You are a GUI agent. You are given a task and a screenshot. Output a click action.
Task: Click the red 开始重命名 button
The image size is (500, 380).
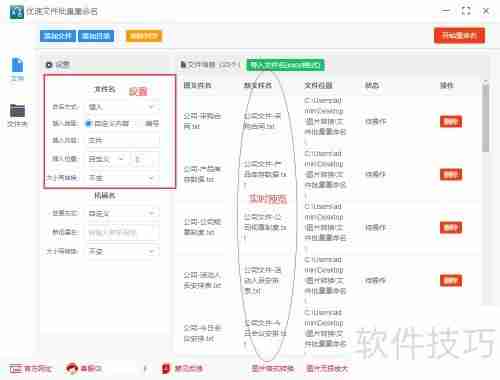(x=459, y=35)
